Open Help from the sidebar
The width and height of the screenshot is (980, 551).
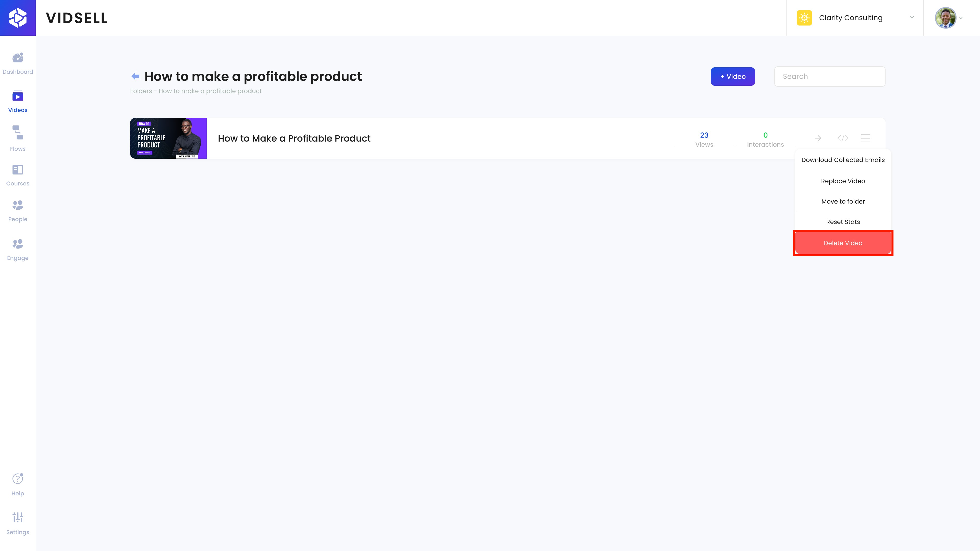point(18,479)
